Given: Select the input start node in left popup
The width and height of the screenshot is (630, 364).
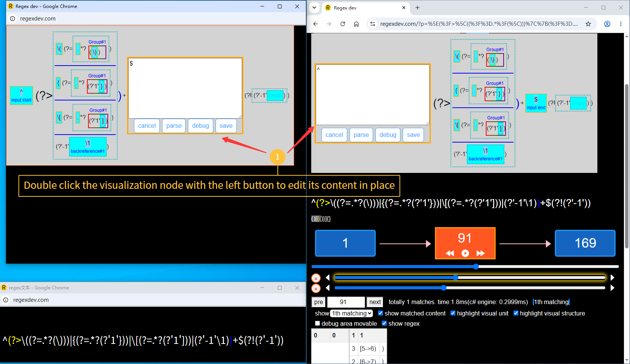Looking at the screenshot, I should (x=21, y=96).
